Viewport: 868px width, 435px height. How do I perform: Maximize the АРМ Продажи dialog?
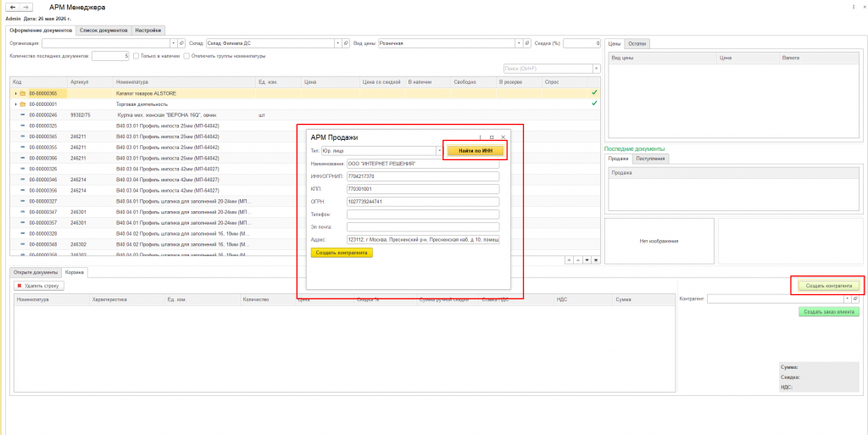pyautogui.click(x=492, y=137)
